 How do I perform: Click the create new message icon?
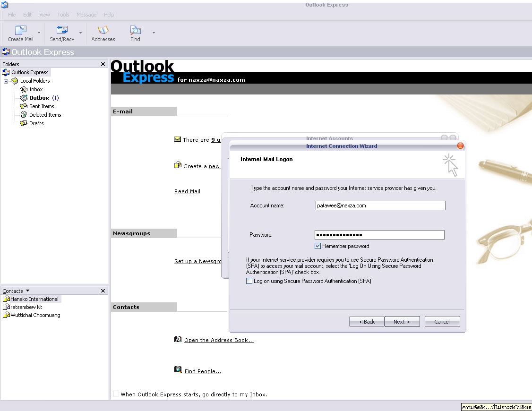178,165
